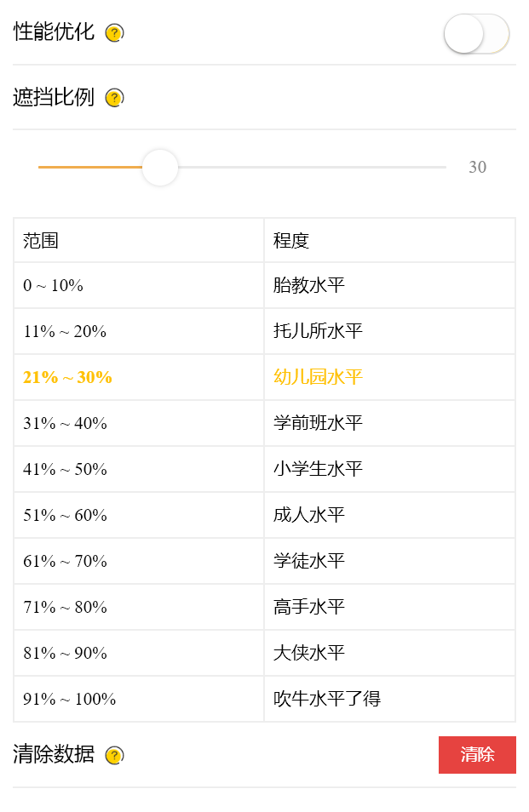Screen dimensions: 529x812
Task: Click the 高手水平 cell
Action: [x=389, y=607]
